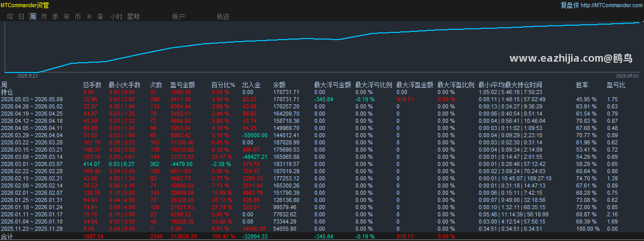
Task: Select the 日 daily tab
Action: [x=22, y=16]
